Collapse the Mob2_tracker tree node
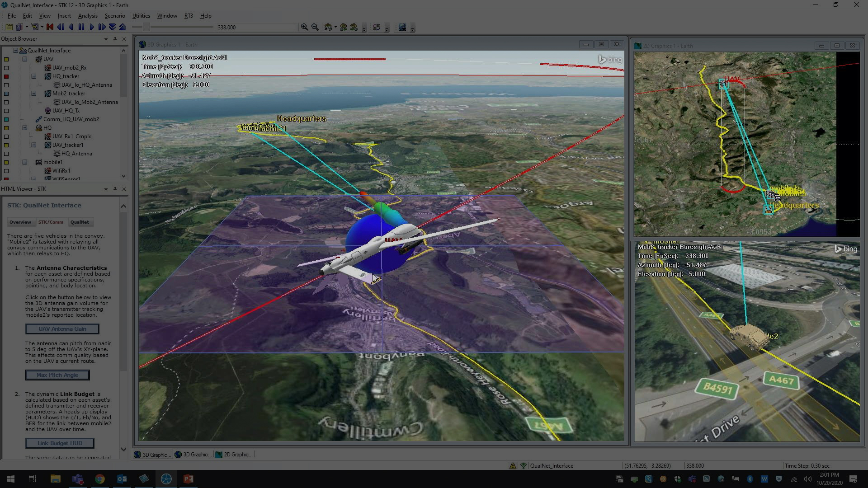 coord(34,94)
